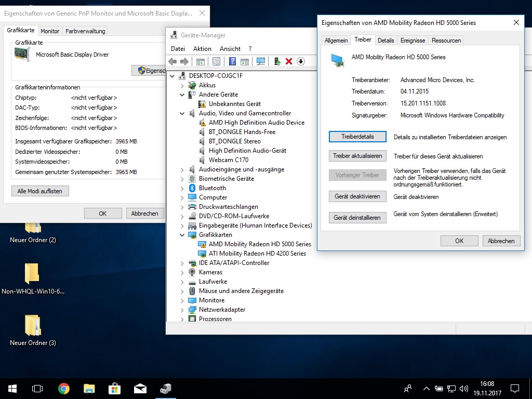Expand the Netzwerkadapter category
This screenshot has width=532, height=399.
tap(182, 310)
